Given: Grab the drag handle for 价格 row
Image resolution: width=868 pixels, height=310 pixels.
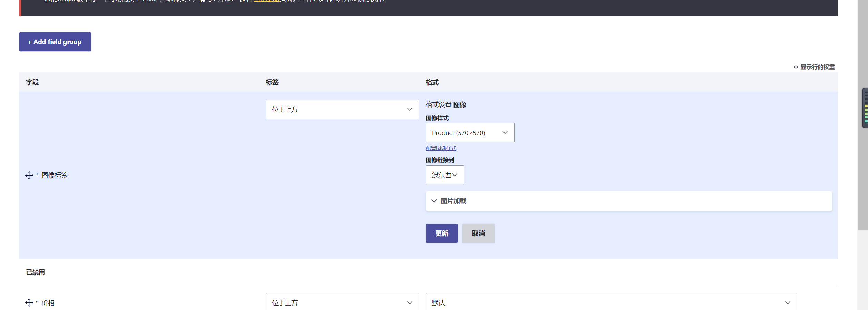Looking at the screenshot, I should [29, 303].
